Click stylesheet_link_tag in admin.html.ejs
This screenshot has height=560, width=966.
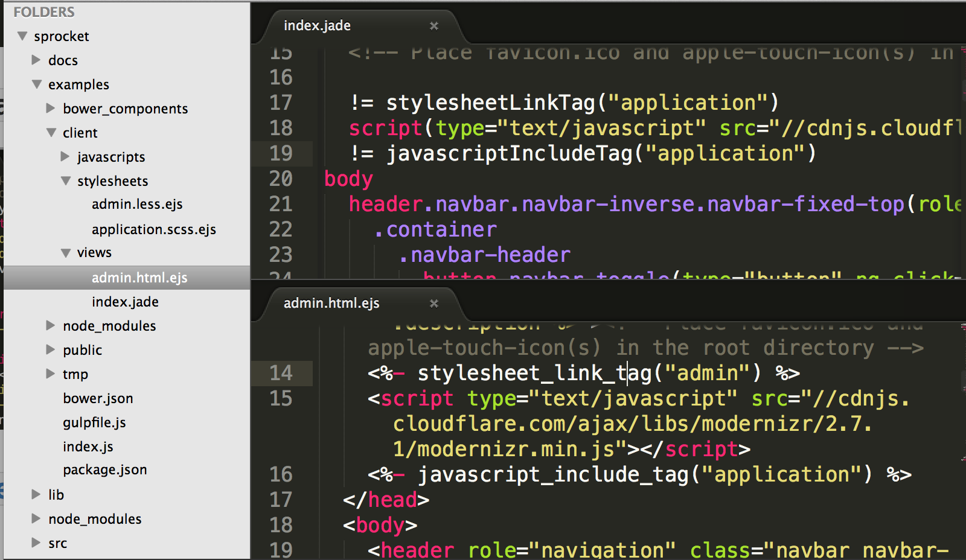[x=535, y=374]
